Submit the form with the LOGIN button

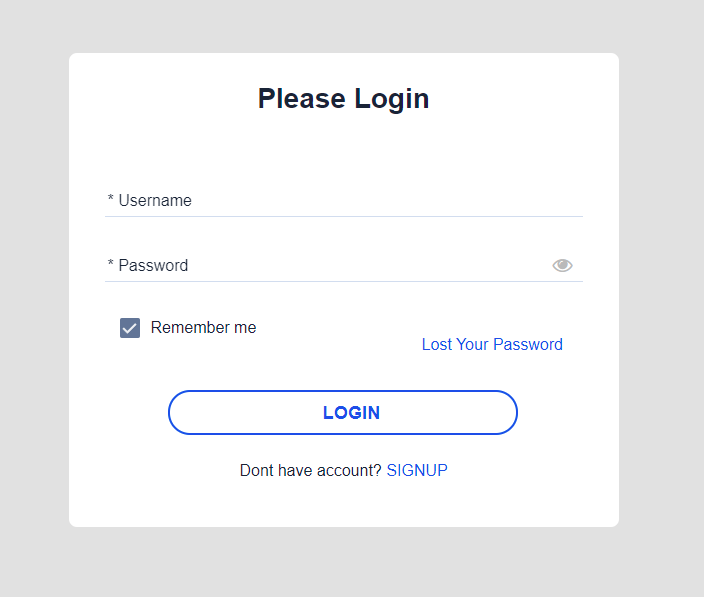[343, 413]
